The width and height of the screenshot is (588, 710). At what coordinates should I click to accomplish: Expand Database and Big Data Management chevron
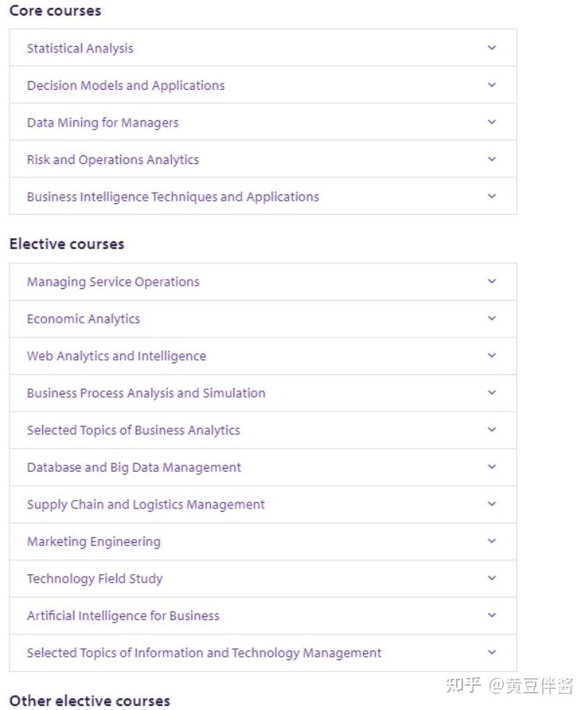tap(491, 467)
